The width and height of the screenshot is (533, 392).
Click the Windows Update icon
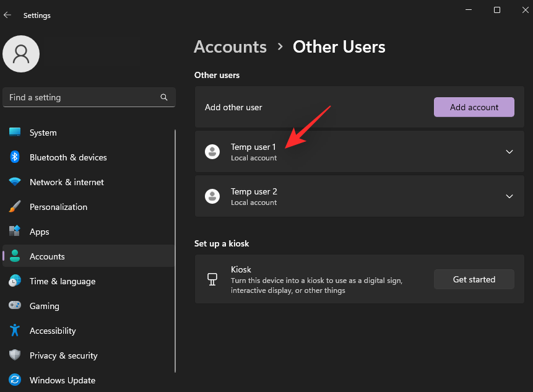pyautogui.click(x=15, y=380)
